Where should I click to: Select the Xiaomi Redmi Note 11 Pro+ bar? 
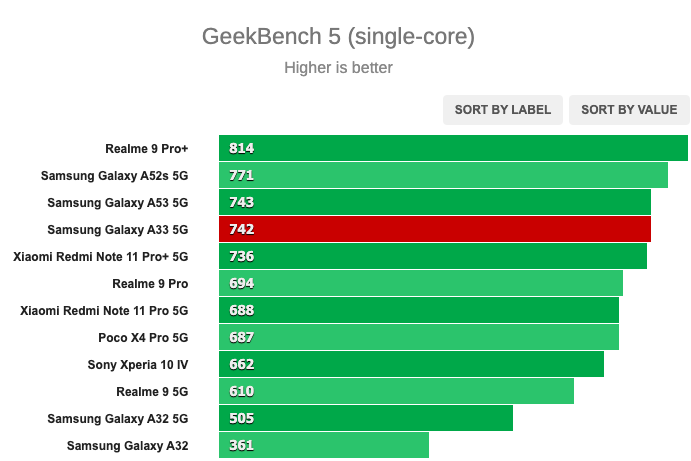coord(433,256)
